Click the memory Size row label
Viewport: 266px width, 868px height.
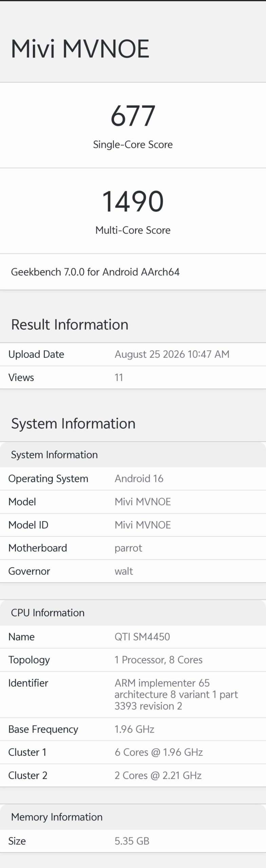coord(17,841)
